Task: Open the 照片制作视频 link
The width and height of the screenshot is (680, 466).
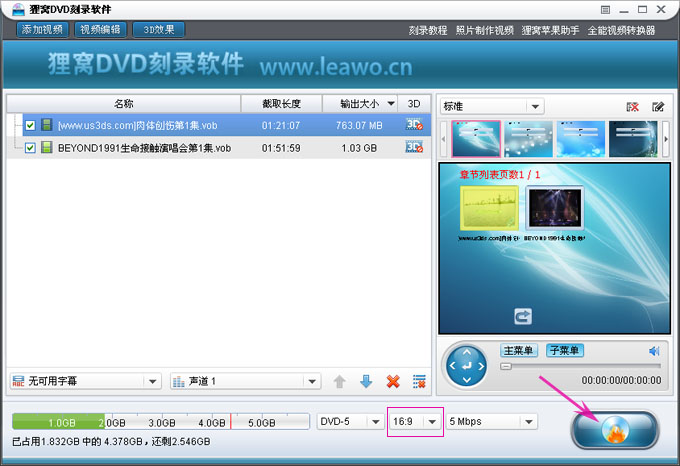Action: (x=484, y=30)
